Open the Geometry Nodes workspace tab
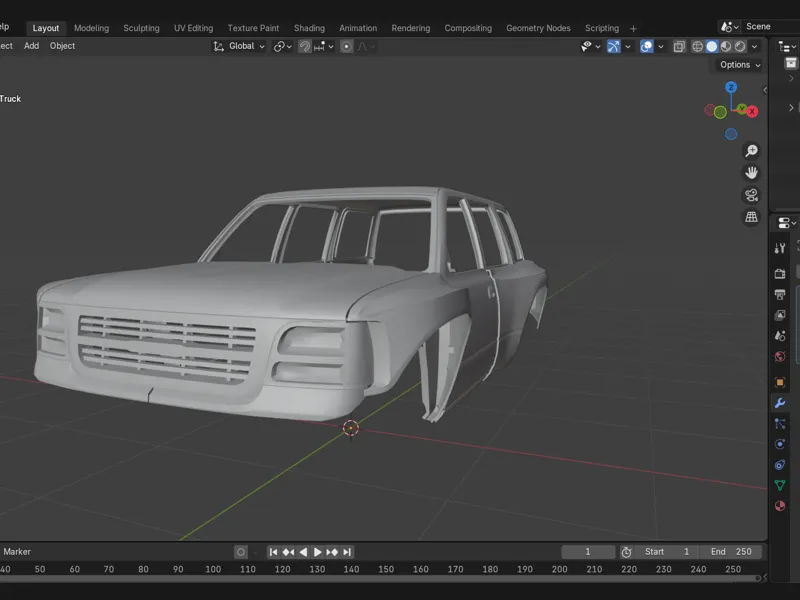The width and height of the screenshot is (800, 600). 538,28
